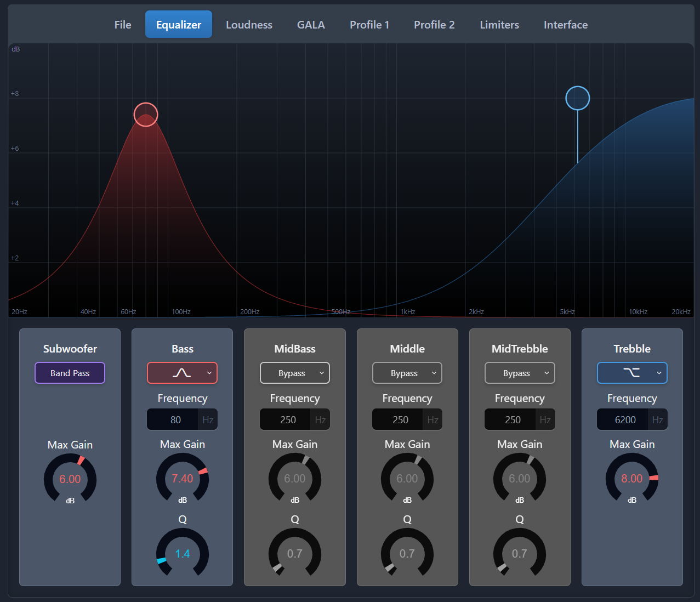Click the Subwoofer Band Pass button
Image resolution: width=700 pixels, height=602 pixels.
pos(70,373)
